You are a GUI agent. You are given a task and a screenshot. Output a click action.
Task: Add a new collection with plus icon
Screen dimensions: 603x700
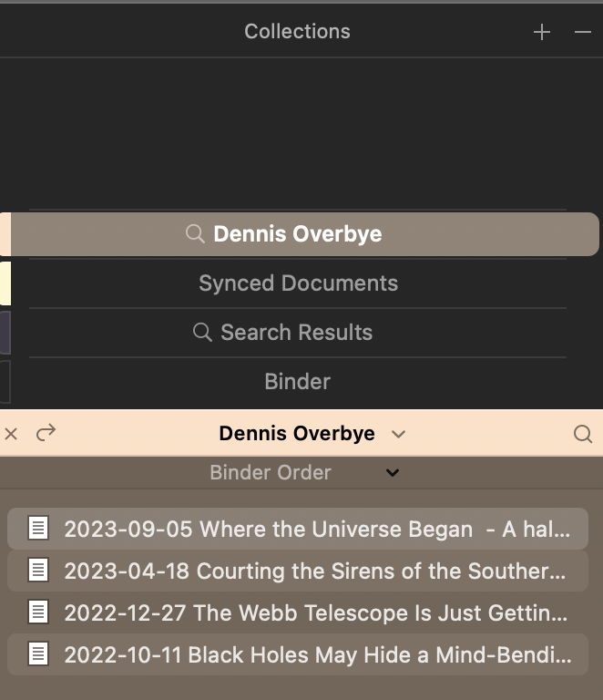[542, 32]
